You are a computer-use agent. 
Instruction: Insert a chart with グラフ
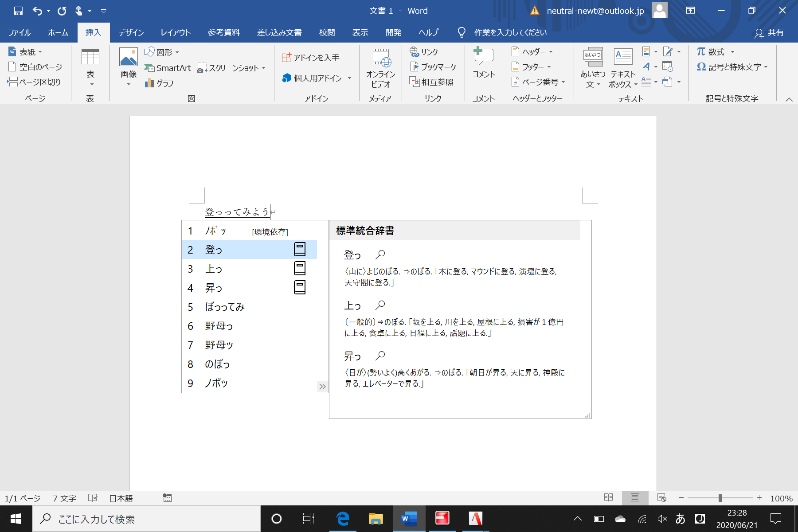(x=159, y=83)
